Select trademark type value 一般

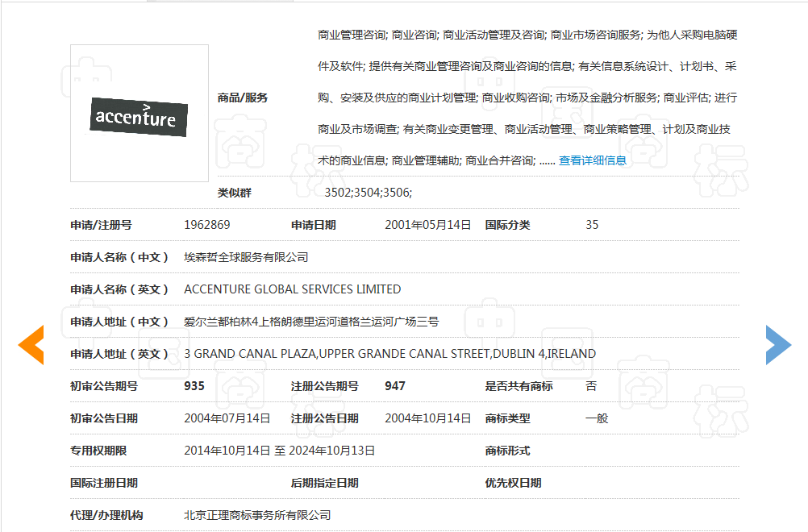coord(597,418)
